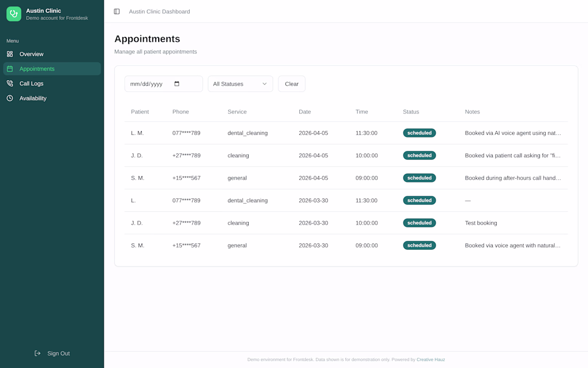Click the Sign Out button
The image size is (588, 368).
(x=52, y=354)
